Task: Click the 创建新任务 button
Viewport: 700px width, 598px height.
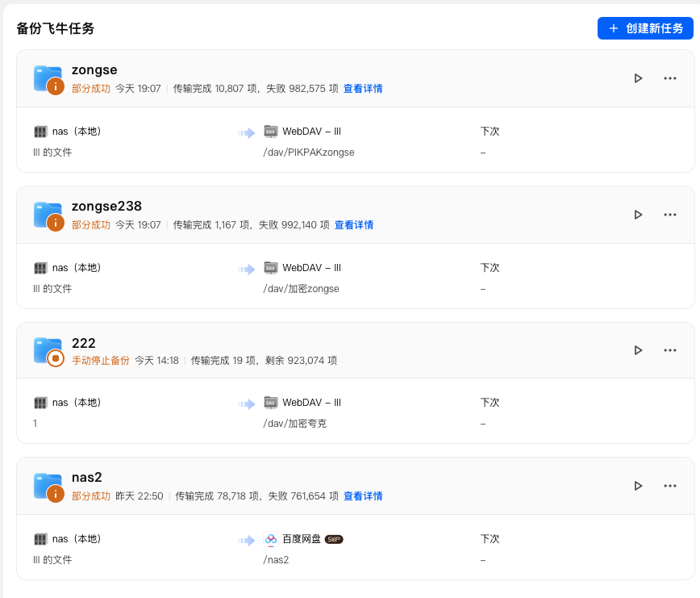Action: click(x=645, y=27)
